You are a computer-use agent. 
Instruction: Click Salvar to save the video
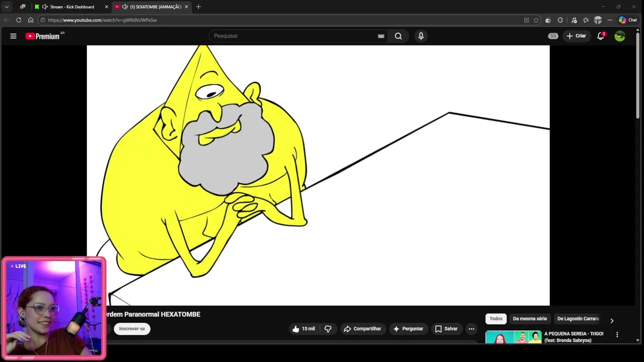446,329
